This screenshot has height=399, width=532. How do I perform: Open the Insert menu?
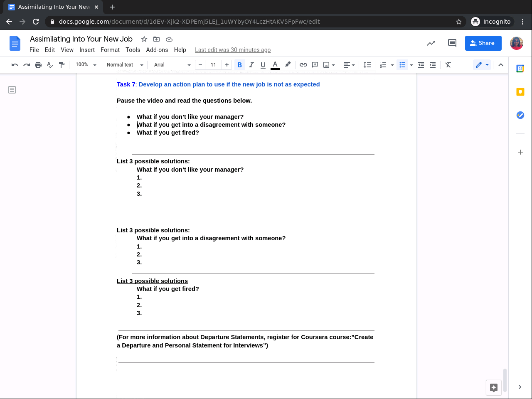pyautogui.click(x=87, y=50)
